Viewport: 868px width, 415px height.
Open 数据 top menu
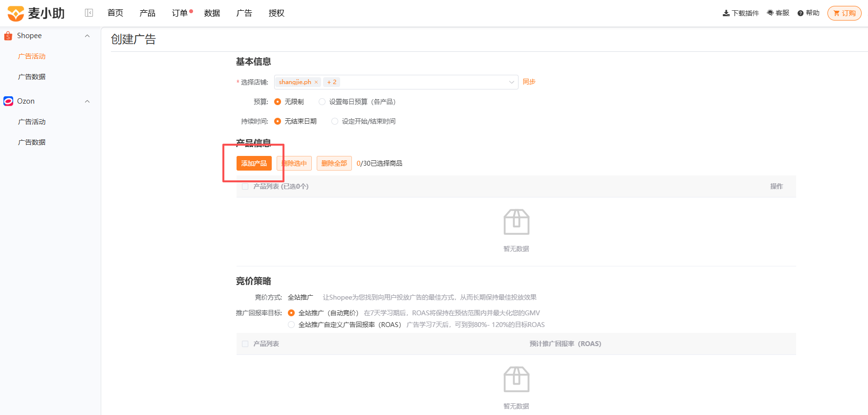212,13
